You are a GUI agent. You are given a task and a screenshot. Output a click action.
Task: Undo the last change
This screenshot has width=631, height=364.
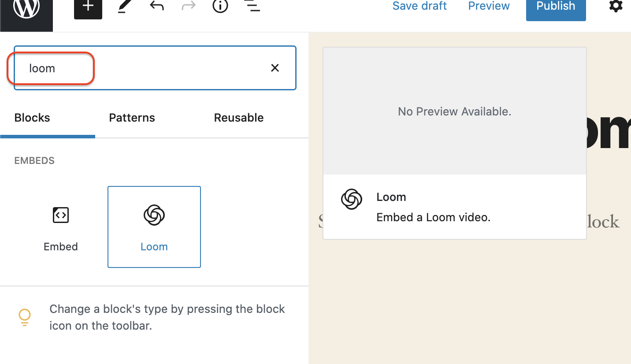[156, 6]
